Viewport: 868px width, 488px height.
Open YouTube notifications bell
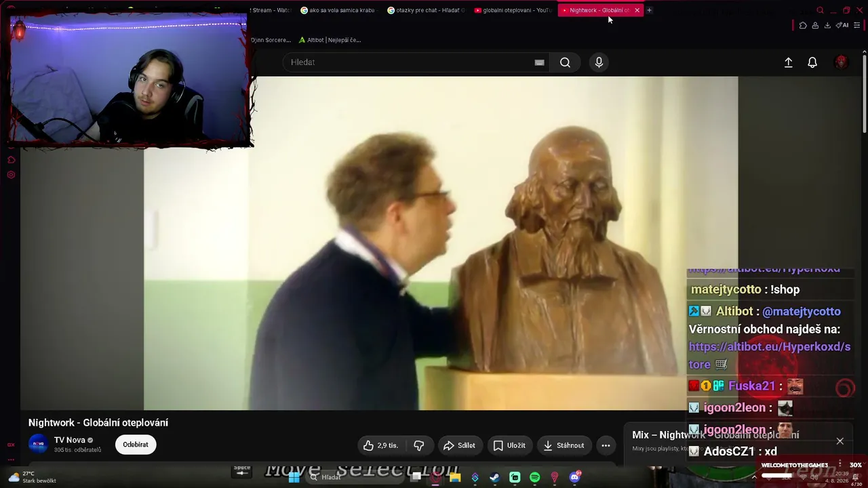[812, 62]
